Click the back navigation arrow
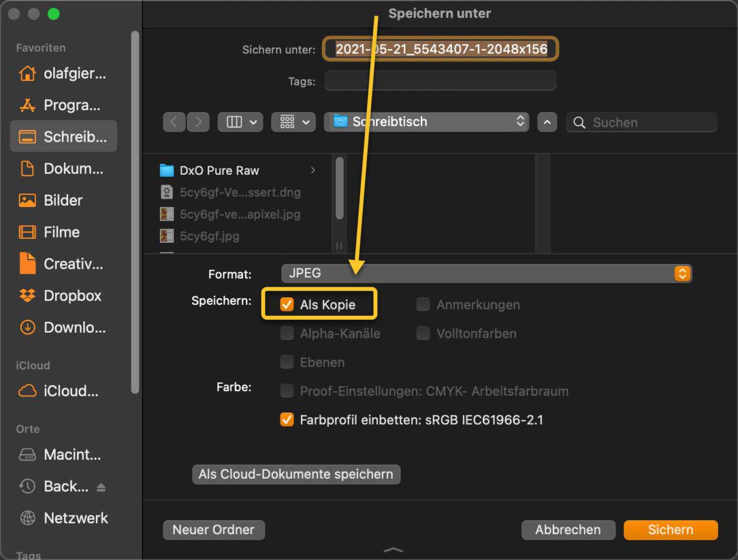Screen dimensions: 738x560 click(x=173, y=122)
